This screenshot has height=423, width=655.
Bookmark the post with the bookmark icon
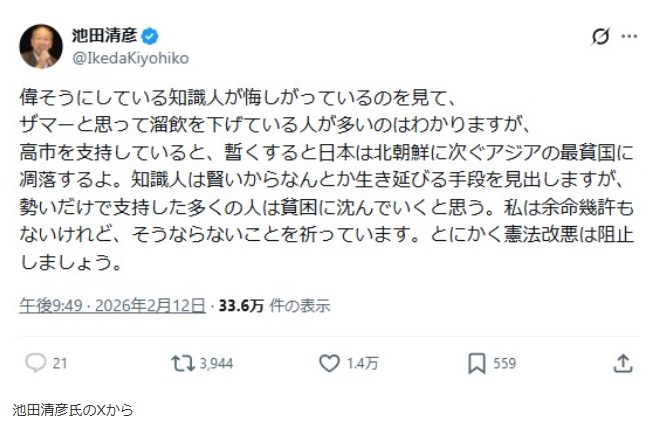tap(476, 363)
